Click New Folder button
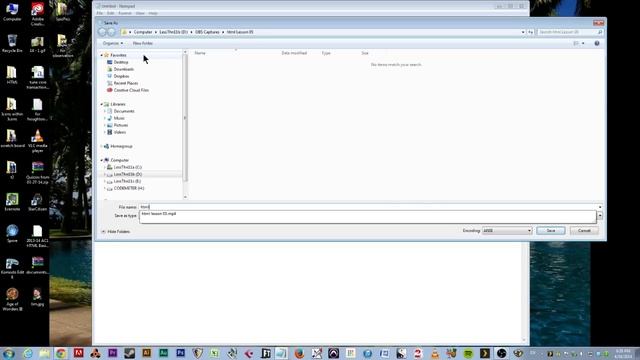Viewport: 640px width, 360px height. click(142, 43)
